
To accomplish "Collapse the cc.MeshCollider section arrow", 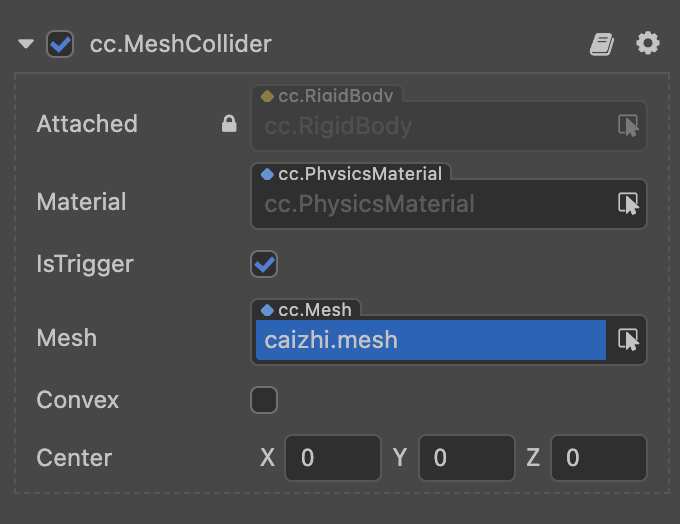I will point(27,44).
